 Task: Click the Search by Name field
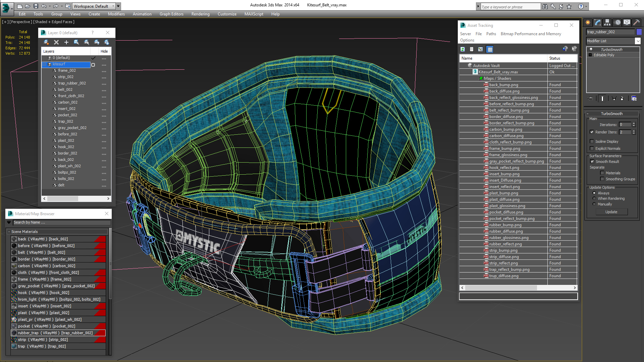pyautogui.click(x=62, y=222)
